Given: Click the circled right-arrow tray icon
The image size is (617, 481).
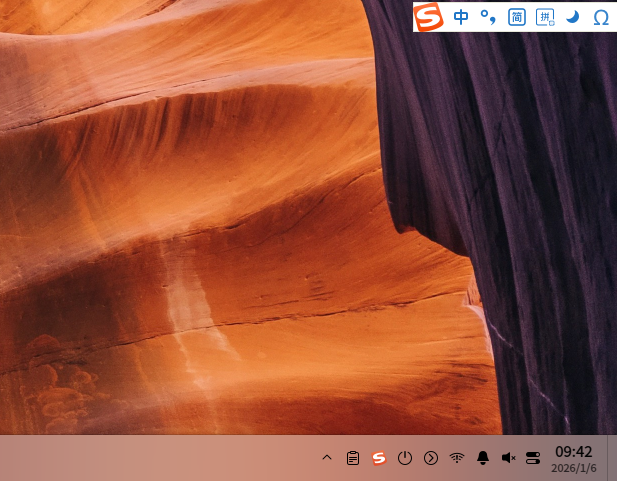Looking at the screenshot, I should pyautogui.click(x=431, y=458).
